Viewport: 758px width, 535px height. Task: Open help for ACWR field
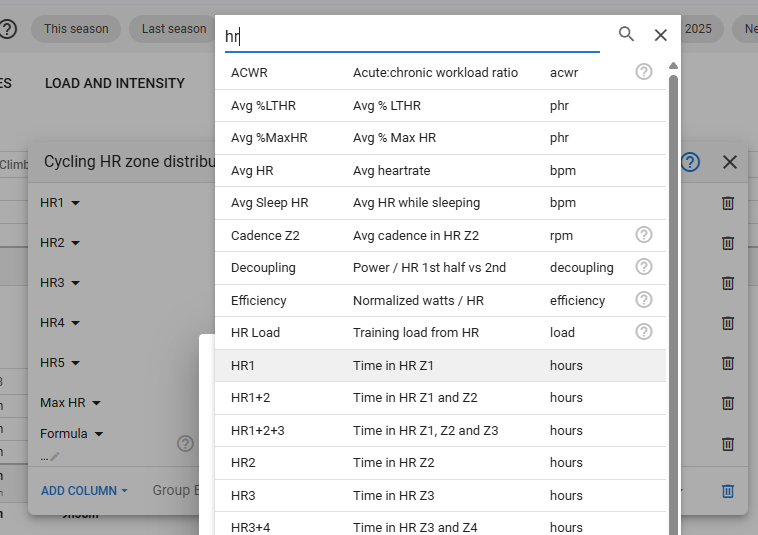644,72
